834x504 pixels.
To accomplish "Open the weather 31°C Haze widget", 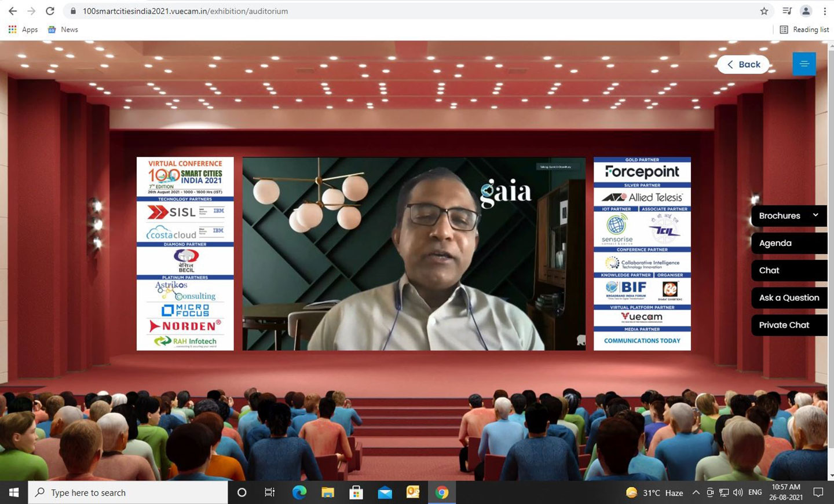I will coord(654,492).
